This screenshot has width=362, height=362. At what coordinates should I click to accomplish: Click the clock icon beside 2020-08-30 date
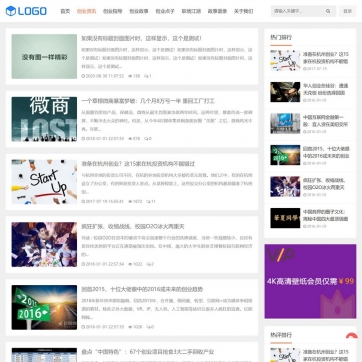[x=83, y=76]
